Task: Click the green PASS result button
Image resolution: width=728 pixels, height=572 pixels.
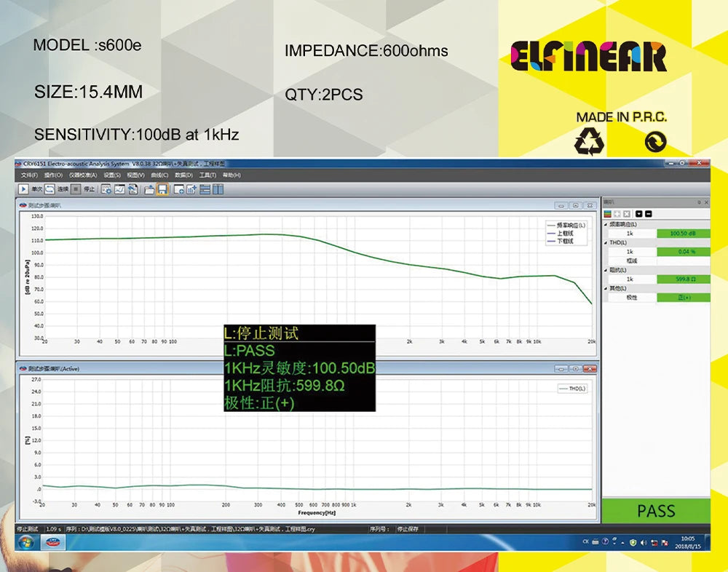Action: point(655,511)
